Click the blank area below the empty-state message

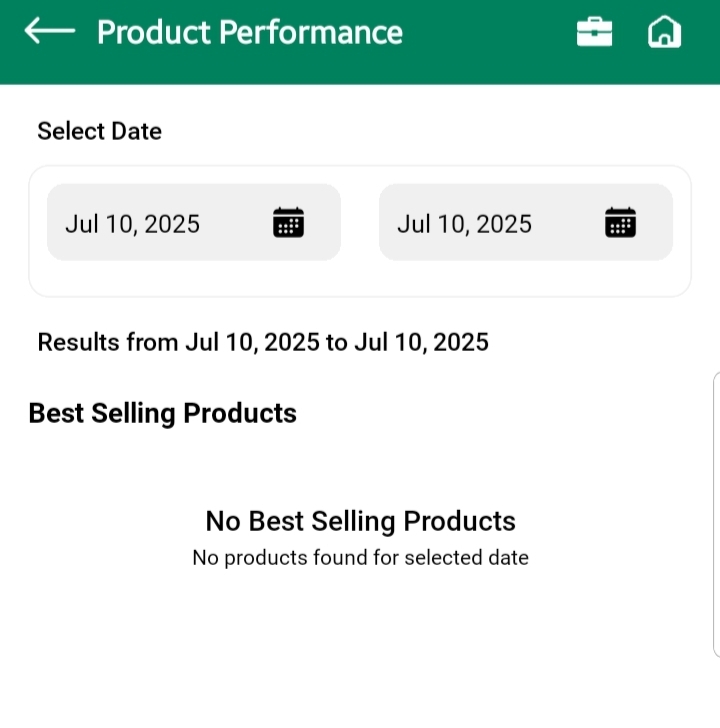click(x=360, y=650)
